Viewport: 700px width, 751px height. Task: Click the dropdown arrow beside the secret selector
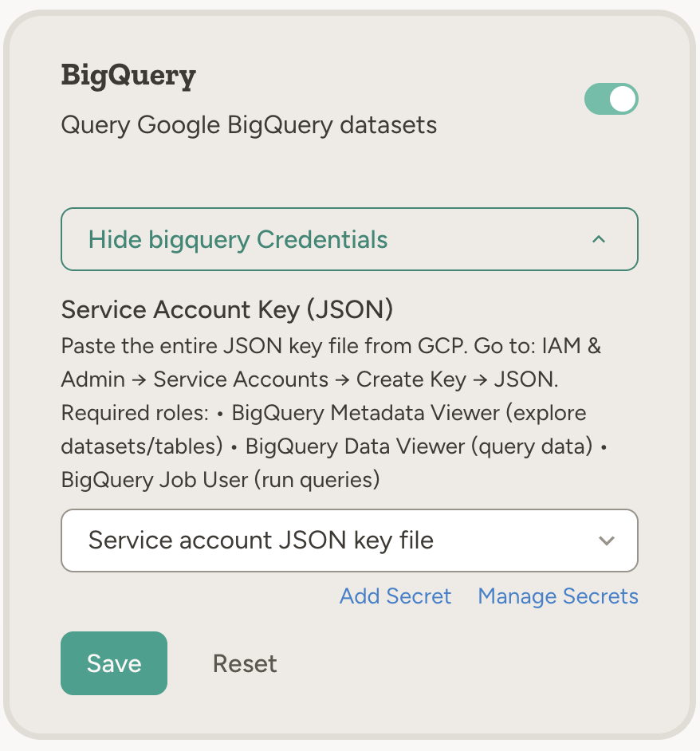[607, 541]
